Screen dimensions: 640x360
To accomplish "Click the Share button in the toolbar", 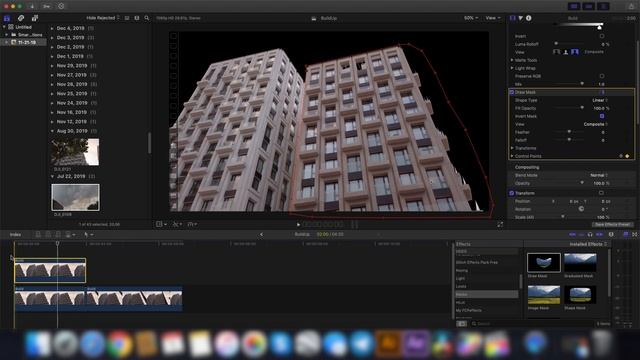I will pos(631,6).
